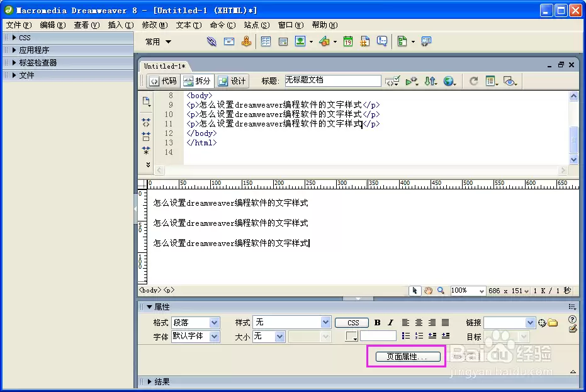Toggle Ordered List formatting
The image size is (586, 392).
click(x=419, y=335)
